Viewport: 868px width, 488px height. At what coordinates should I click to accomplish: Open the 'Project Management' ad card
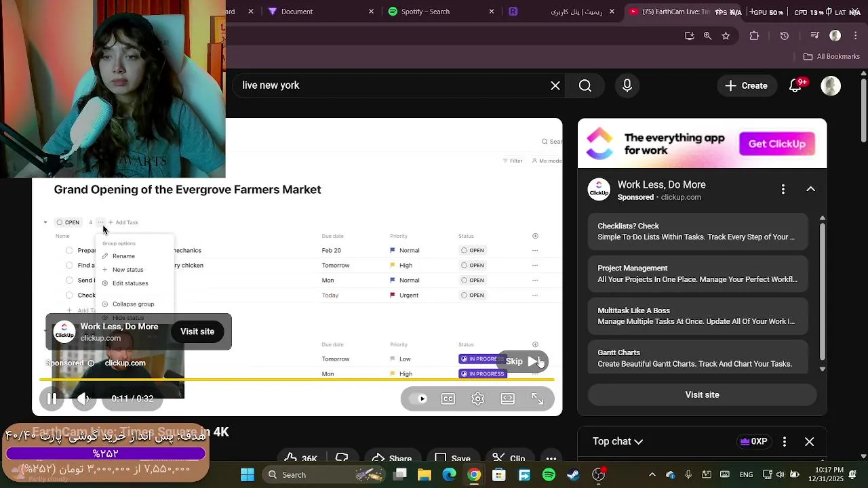point(698,274)
